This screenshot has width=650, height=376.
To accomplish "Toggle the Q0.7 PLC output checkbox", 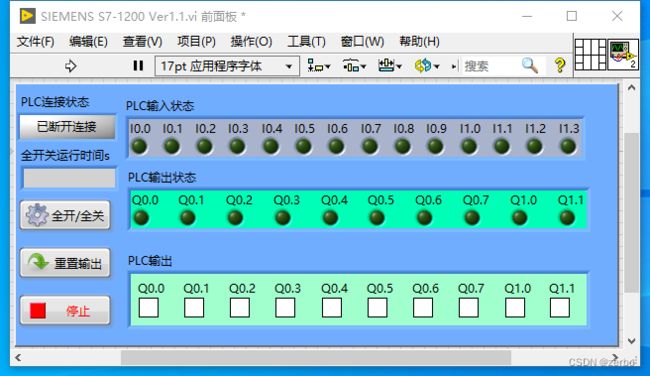I will (469, 308).
